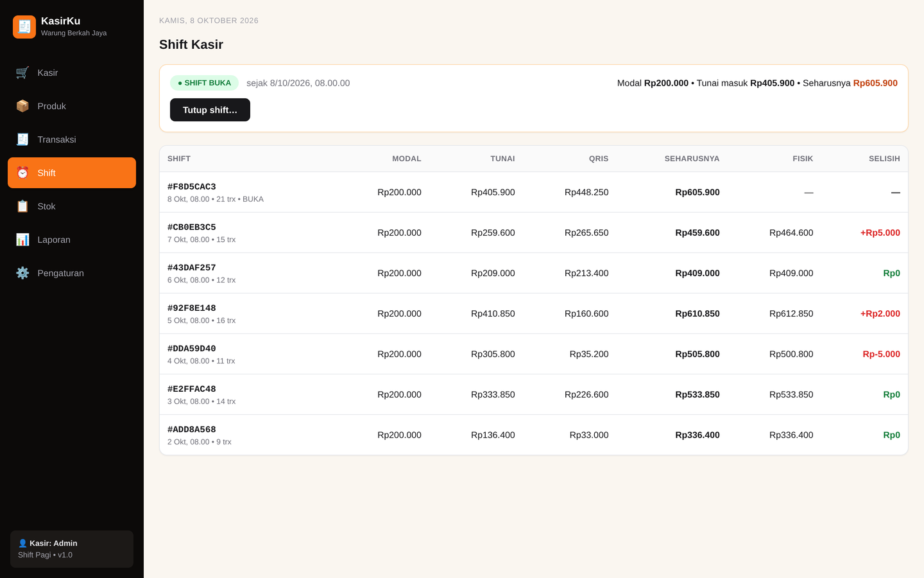Select the Kasir: Admin info card

pos(72,549)
